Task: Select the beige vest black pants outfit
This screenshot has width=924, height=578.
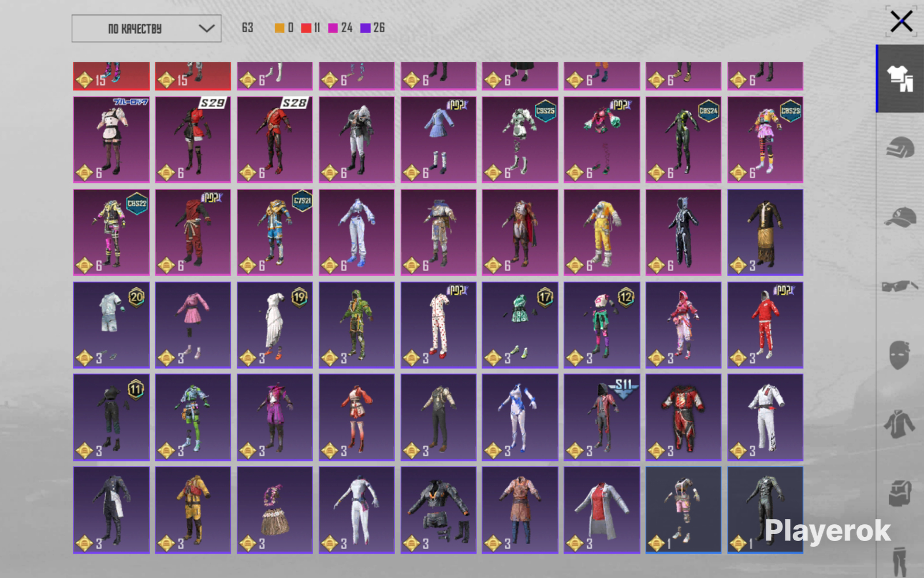Action: click(x=439, y=417)
